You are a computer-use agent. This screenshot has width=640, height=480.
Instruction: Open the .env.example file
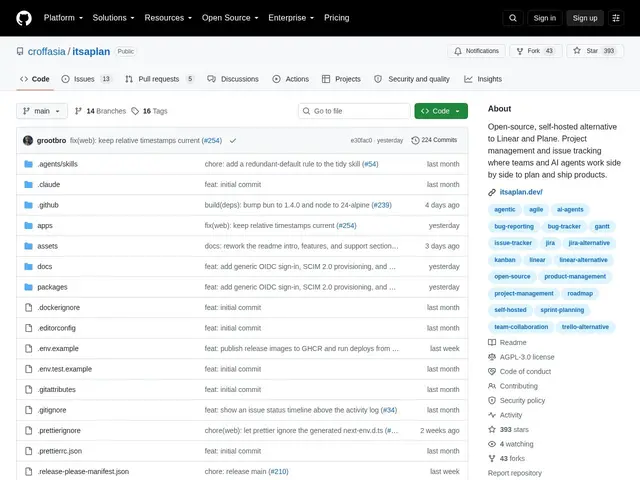[x=58, y=349]
